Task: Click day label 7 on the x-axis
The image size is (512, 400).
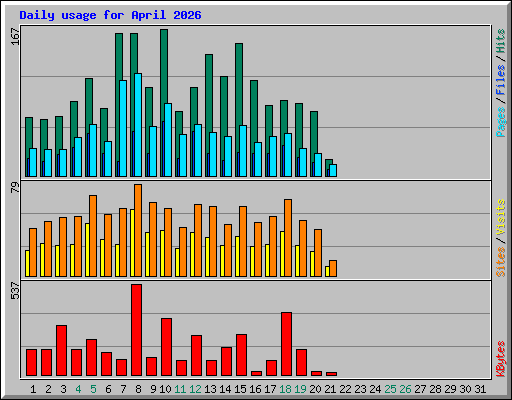Action: tap(123, 389)
